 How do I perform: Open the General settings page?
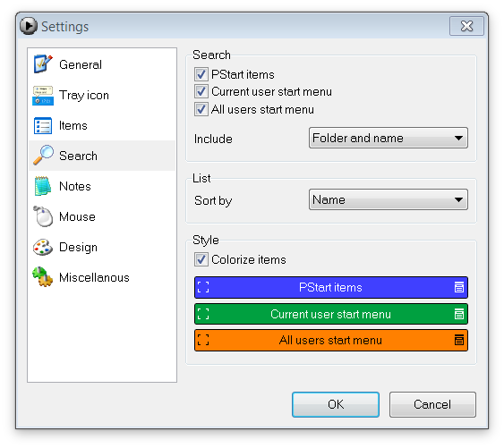pyautogui.click(x=102, y=64)
